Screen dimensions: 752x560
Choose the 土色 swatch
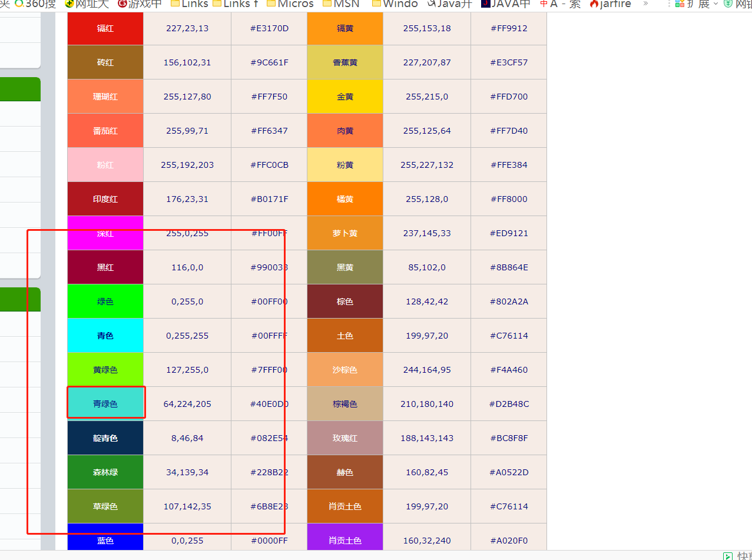tap(345, 336)
